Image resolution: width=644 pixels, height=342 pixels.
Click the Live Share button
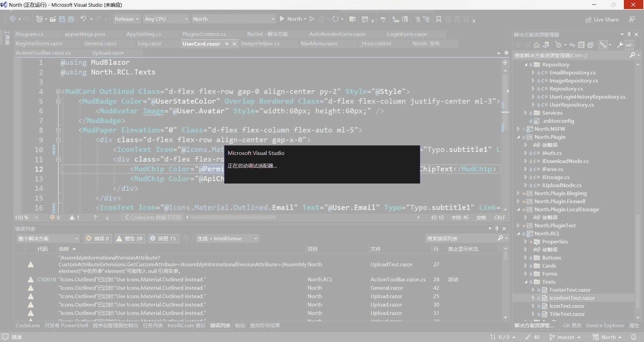click(602, 19)
